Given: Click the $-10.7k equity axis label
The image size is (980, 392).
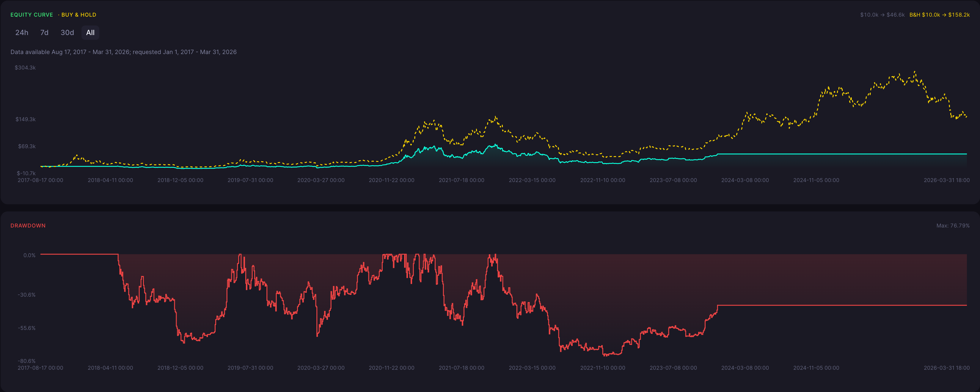Looking at the screenshot, I should coord(26,173).
